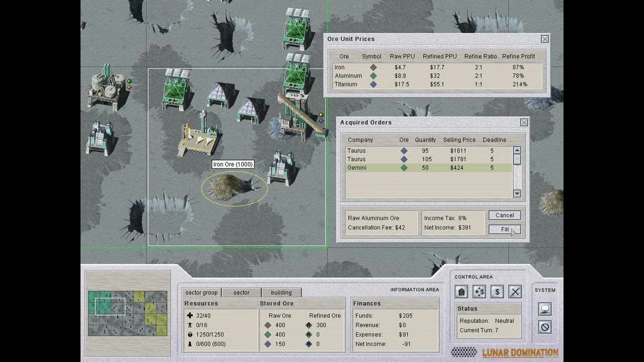Click the end turn circle-slash system button
This screenshot has width=644, height=362.
point(545,327)
